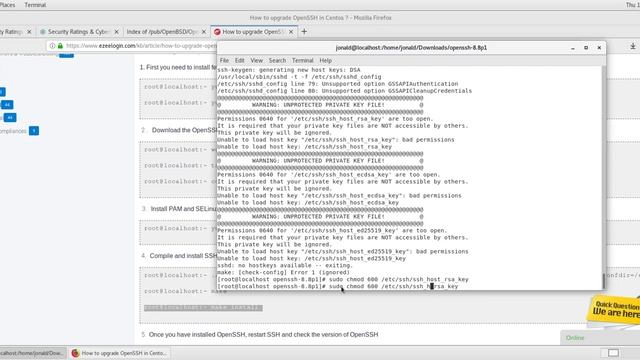Image resolution: width=640 pixels, height=360 pixels.
Task: Minimize the terminal window
Action: pyautogui.click(x=573, y=48)
